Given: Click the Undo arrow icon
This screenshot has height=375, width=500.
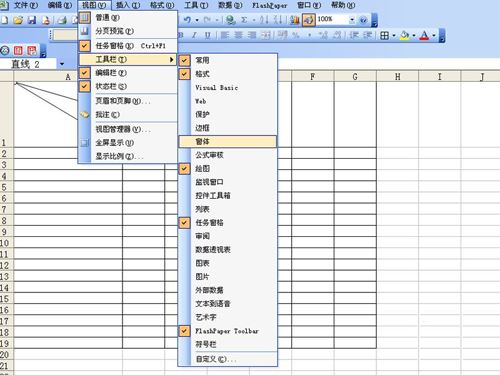Looking at the screenshot, I should (x=187, y=20).
